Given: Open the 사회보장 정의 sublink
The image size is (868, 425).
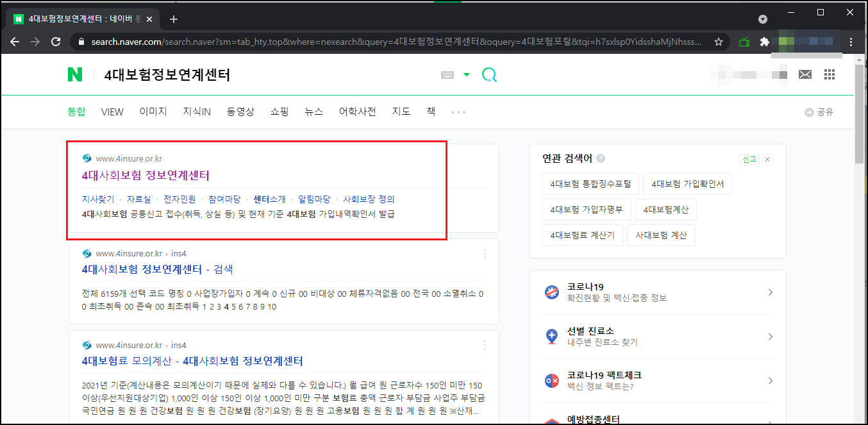Looking at the screenshot, I should [x=369, y=199].
